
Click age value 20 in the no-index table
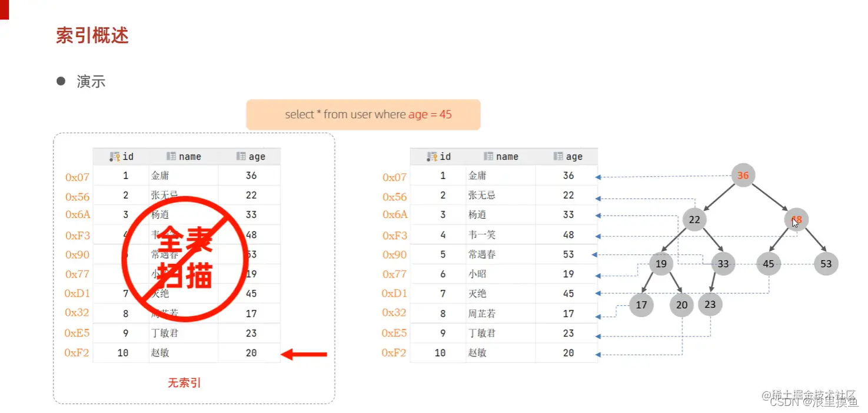click(251, 353)
